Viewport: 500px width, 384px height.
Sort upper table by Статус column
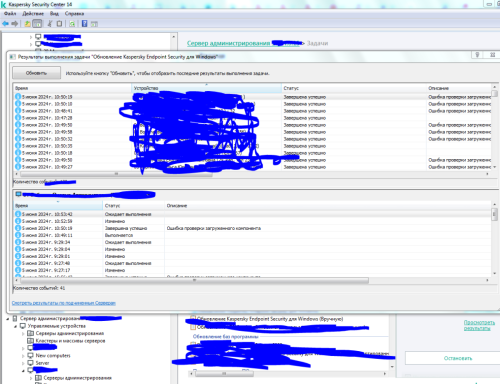354,88
